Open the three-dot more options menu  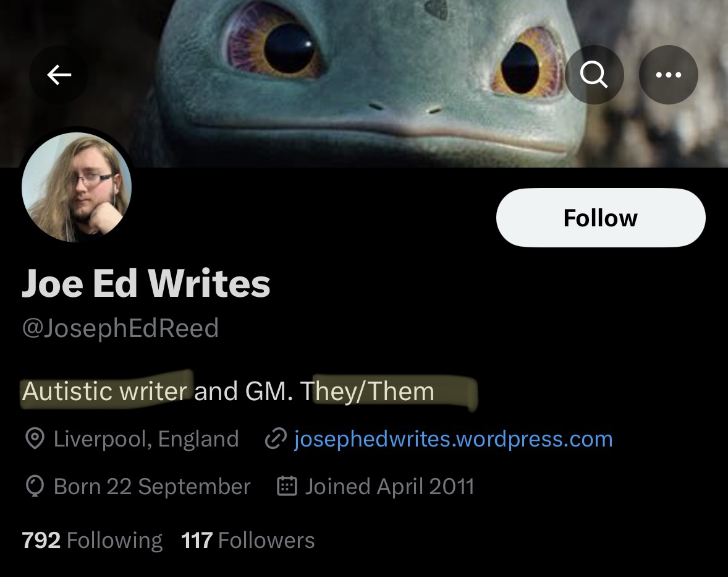coord(668,75)
